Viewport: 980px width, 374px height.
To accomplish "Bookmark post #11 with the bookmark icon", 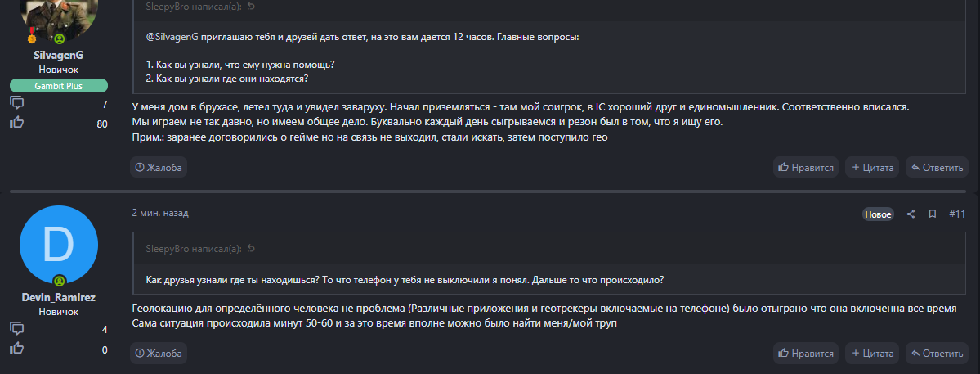I will tap(932, 214).
